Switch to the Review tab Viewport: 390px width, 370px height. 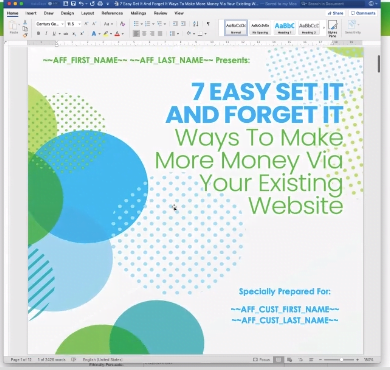[x=160, y=13]
